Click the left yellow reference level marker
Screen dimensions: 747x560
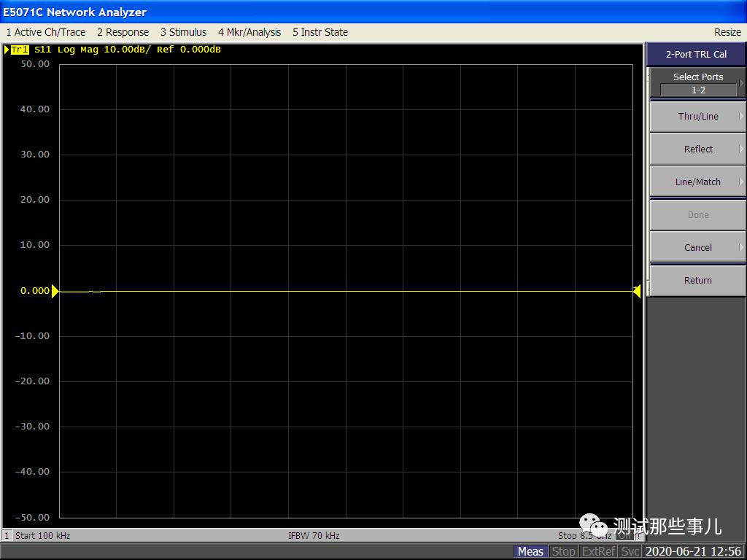point(55,291)
